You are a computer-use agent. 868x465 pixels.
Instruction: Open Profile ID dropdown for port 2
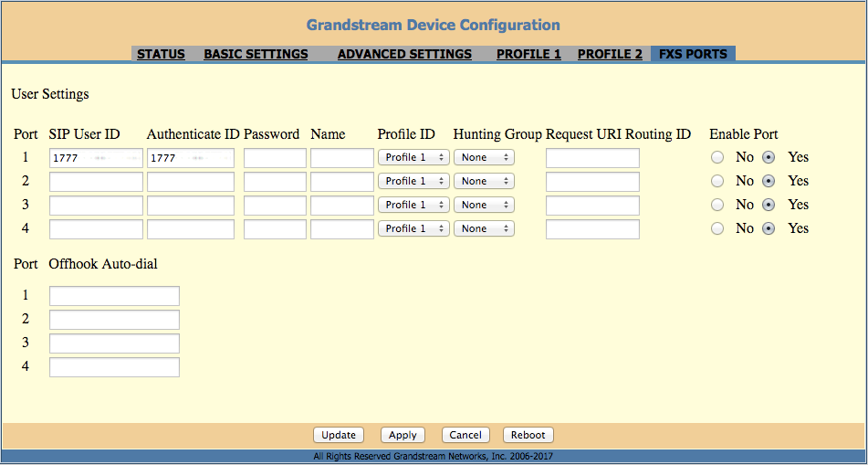click(413, 181)
